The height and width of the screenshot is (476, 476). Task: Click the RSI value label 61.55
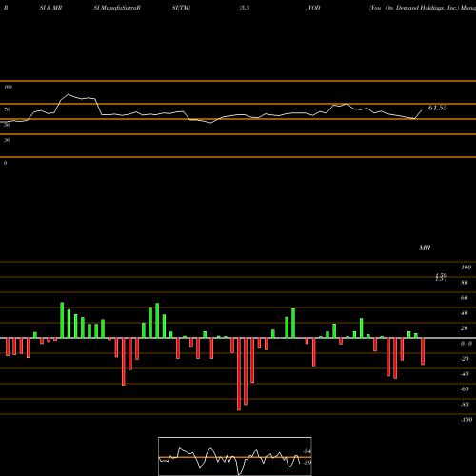[437, 108]
